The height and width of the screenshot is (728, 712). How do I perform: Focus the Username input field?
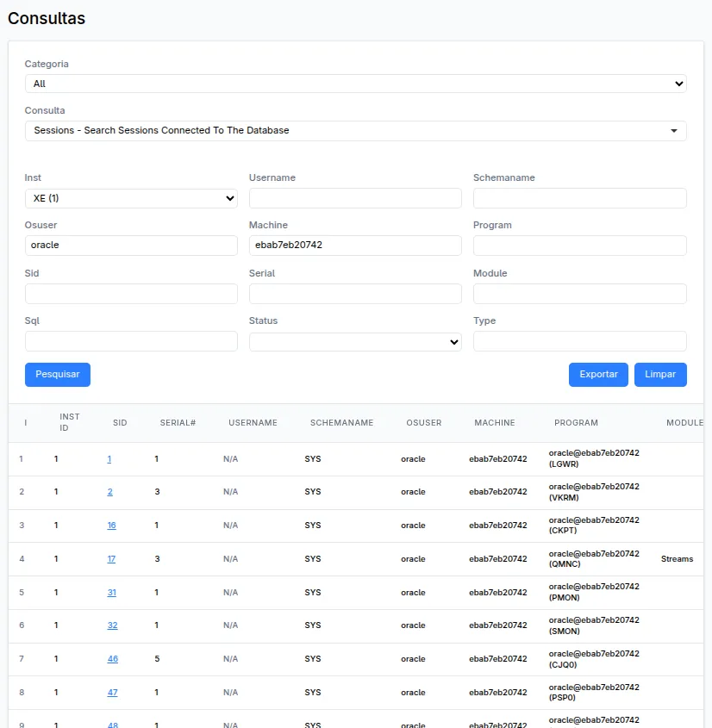355,198
